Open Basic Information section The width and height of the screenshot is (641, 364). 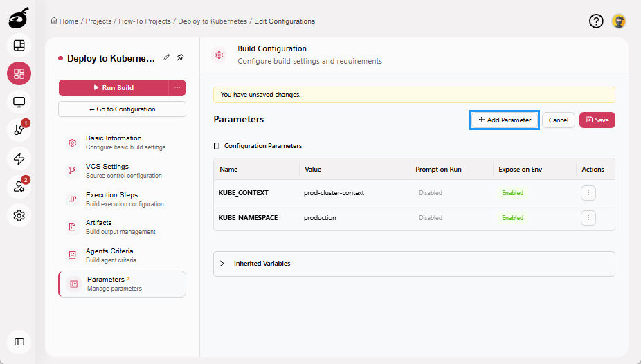click(123, 143)
